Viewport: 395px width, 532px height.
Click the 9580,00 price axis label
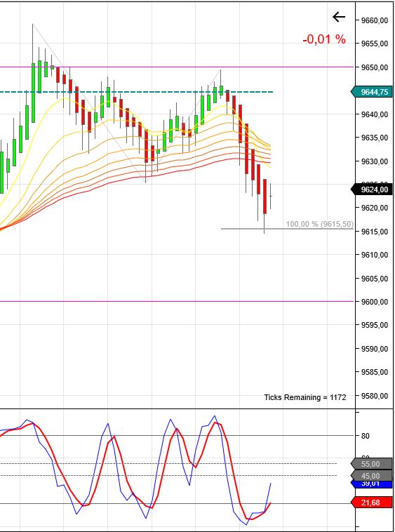(x=375, y=396)
